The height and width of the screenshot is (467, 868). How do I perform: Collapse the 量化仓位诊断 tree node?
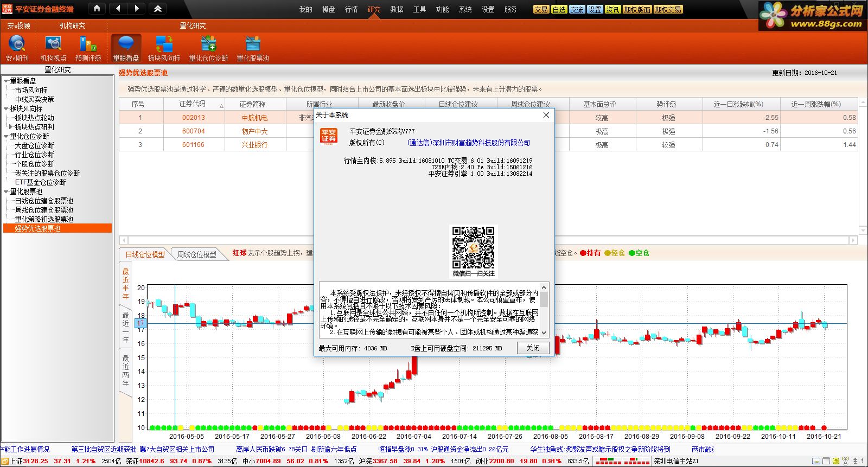[x=6, y=136]
